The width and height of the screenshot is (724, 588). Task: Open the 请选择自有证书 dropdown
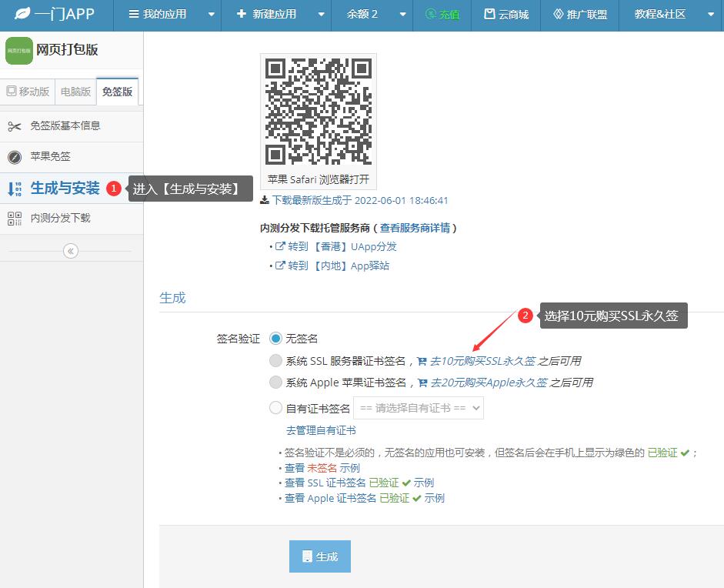[x=419, y=408]
